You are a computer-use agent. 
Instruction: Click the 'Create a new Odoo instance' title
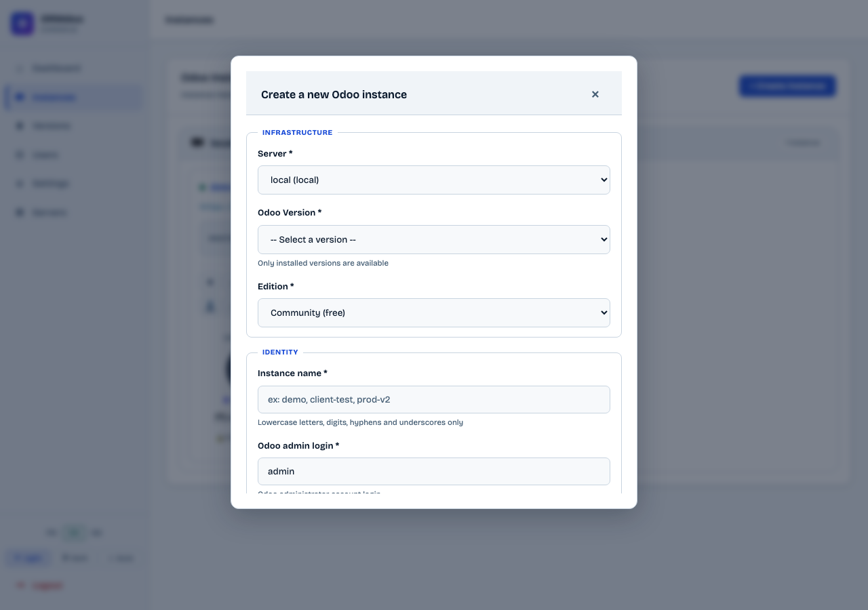point(334,94)
